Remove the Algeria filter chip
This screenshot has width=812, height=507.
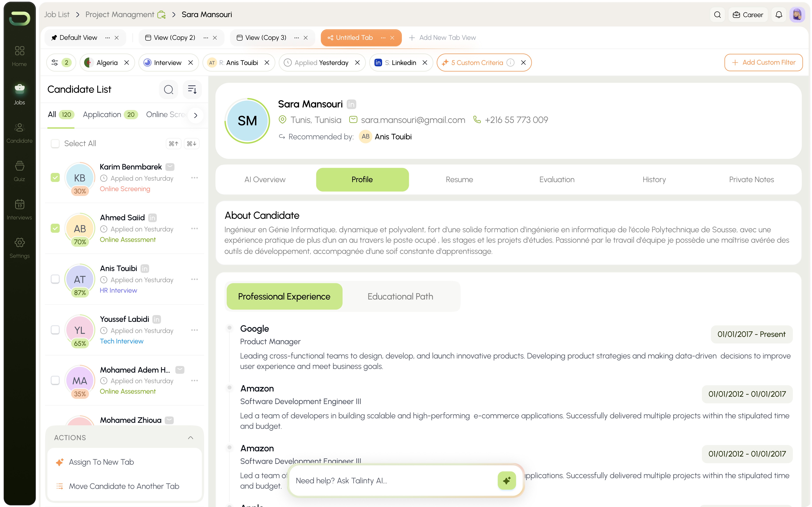(126, 63)
